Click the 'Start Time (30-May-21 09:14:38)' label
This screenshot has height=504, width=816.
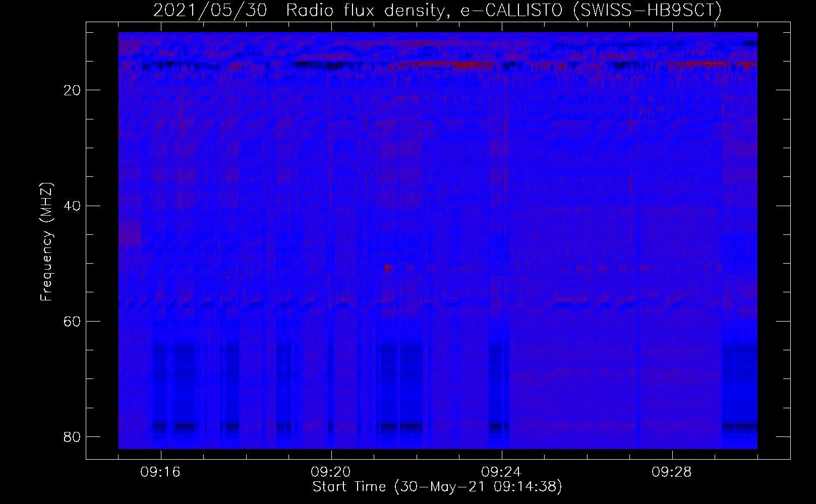(x=437, y=487)
